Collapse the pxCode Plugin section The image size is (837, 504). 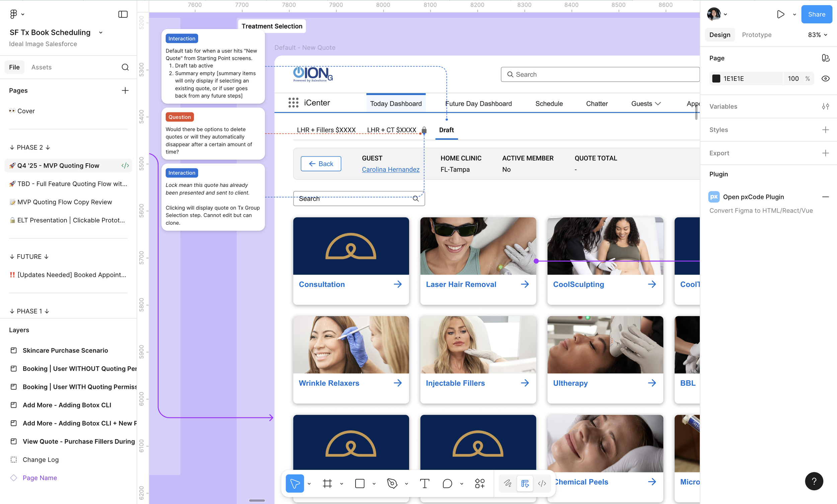tap(825, 197)
